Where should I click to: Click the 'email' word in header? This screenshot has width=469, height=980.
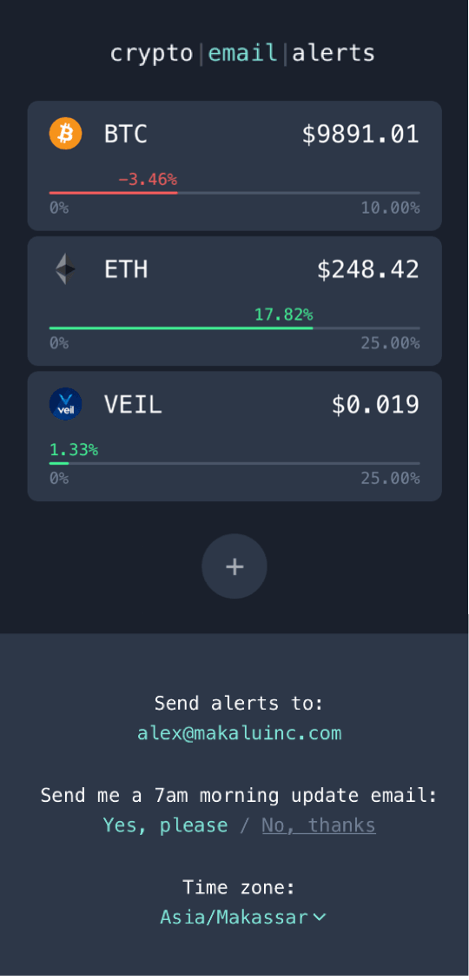click(243, 53)
